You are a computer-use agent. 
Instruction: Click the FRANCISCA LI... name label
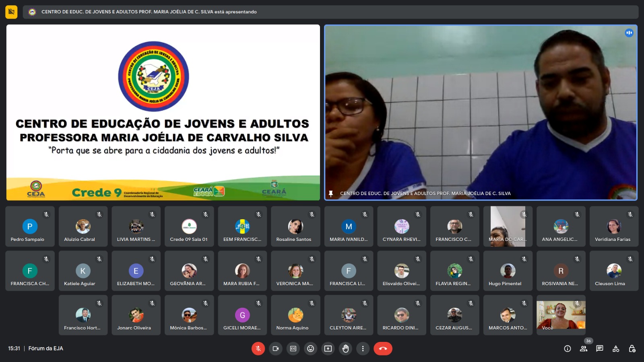(347, 284)
